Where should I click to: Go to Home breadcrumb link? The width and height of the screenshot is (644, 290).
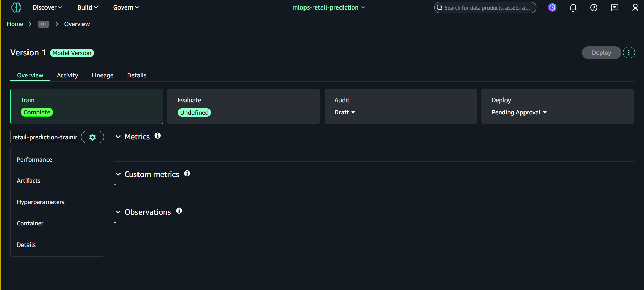[x=15, y=24]
